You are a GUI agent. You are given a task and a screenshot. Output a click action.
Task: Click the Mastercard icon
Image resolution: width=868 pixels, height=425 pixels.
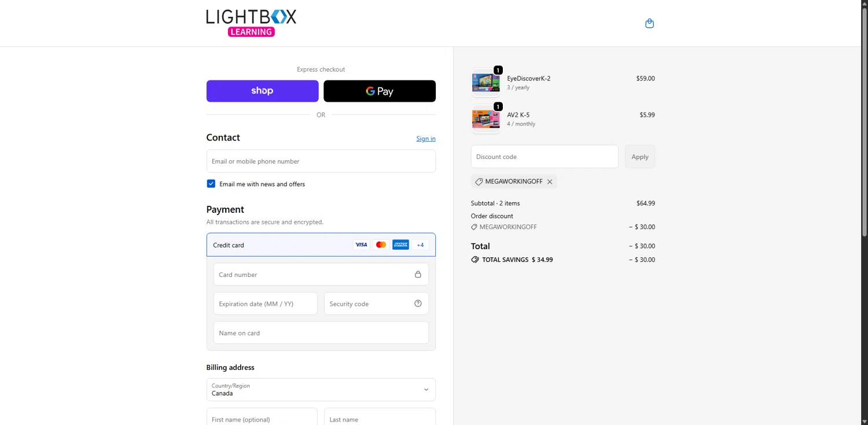coord(381,245)
